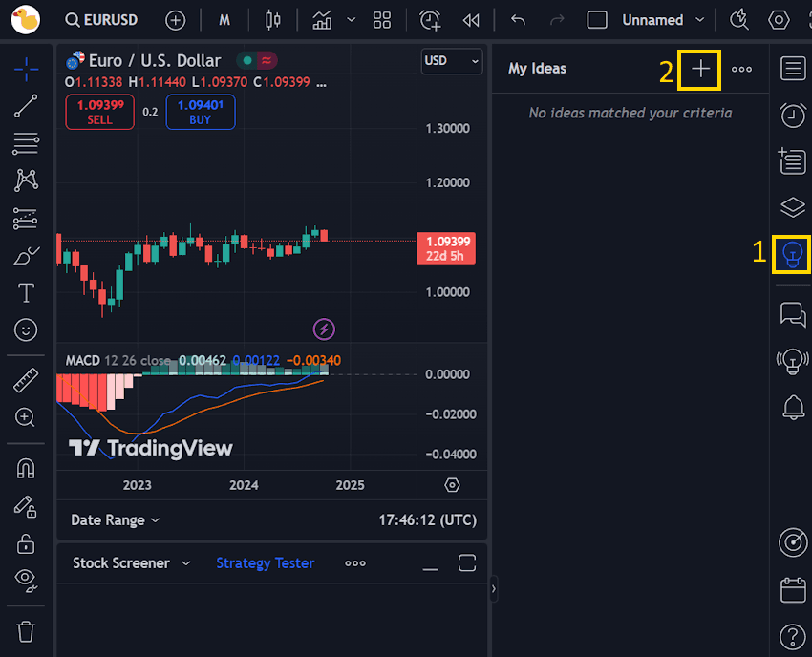The width and height of the screenshot is (812, 657).
Task: Select the Text tool in the left toolbar
Action: click(x=25, y=293)
